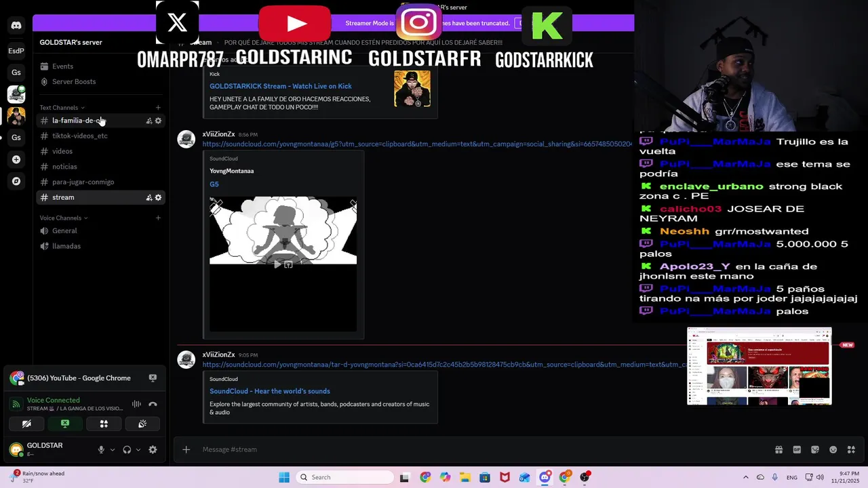Open the G5 track title link
This screenshot has width=868, height=488.
(x=214, y=184)
